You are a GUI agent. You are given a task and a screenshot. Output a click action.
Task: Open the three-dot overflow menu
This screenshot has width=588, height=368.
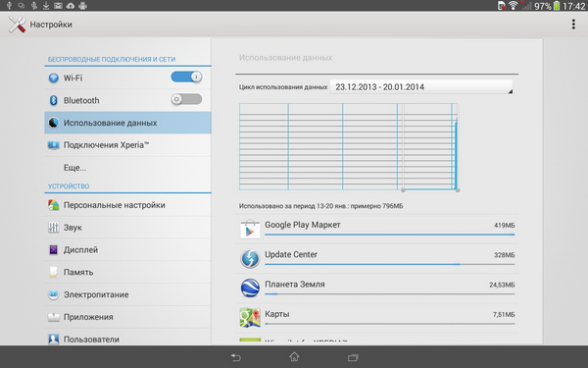click(573, 25)
